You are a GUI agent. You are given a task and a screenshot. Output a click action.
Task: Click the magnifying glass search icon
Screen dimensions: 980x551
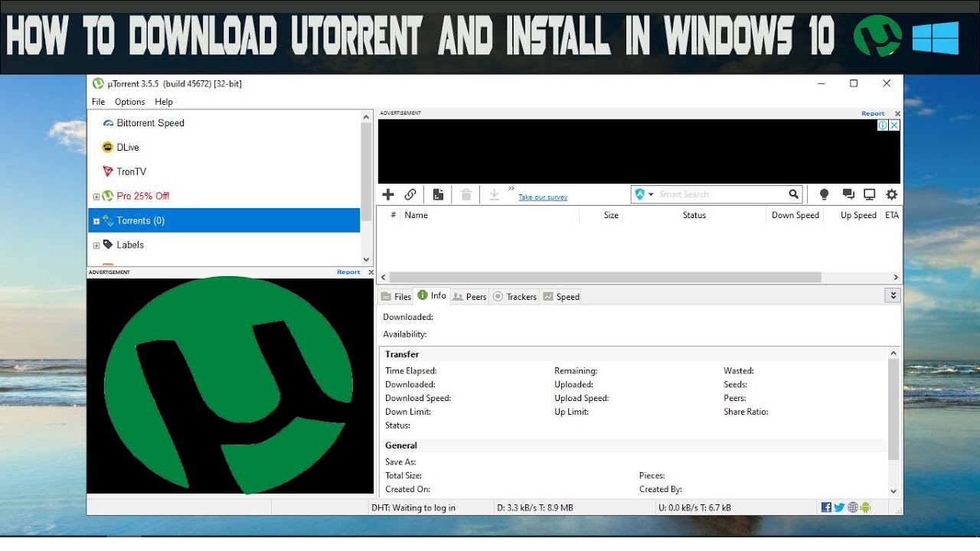[794, 194]
